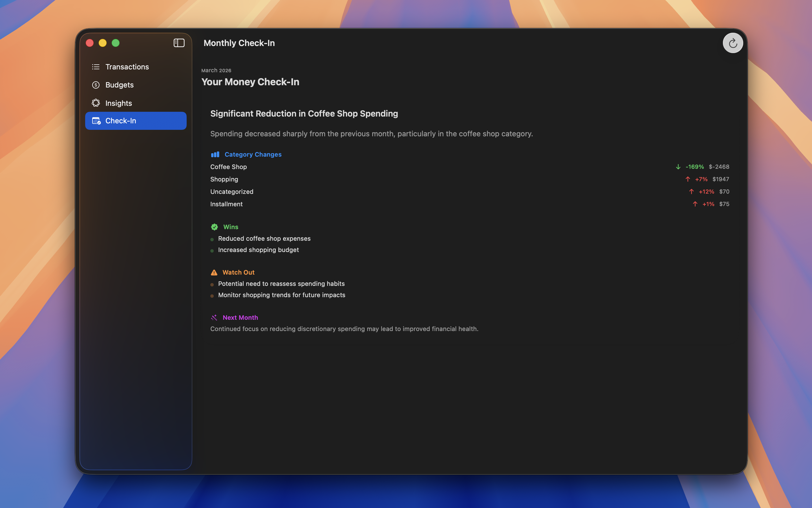Select the Uncategorized category row label

coord(232,192)
